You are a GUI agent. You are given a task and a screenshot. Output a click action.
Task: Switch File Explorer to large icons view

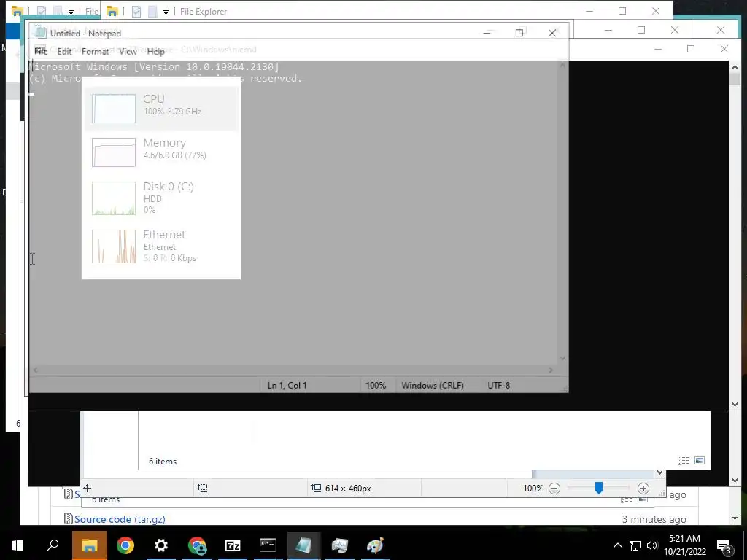pyautogui.click(x=700, y=461)
